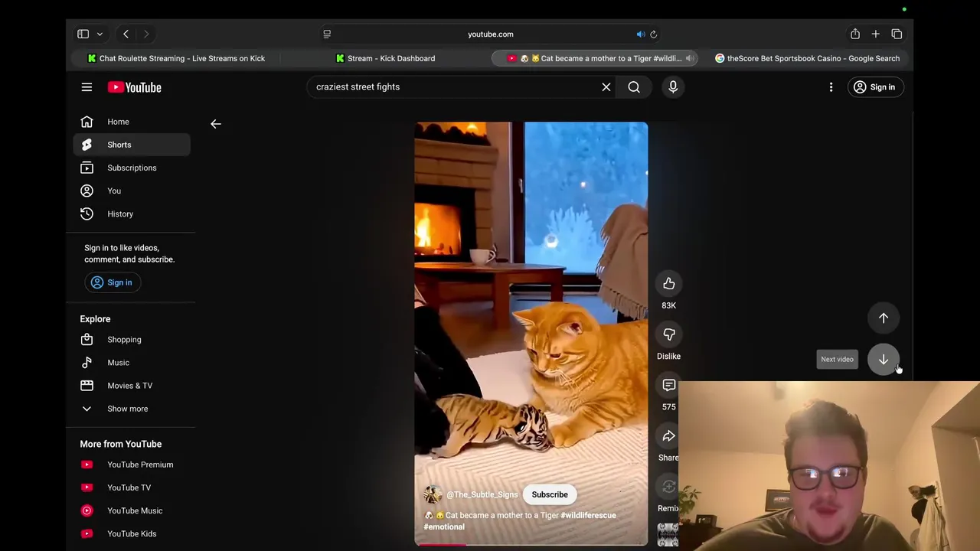Remix this Short
The height and width of the screenshot is (551, 980).
tap(668, 487)
